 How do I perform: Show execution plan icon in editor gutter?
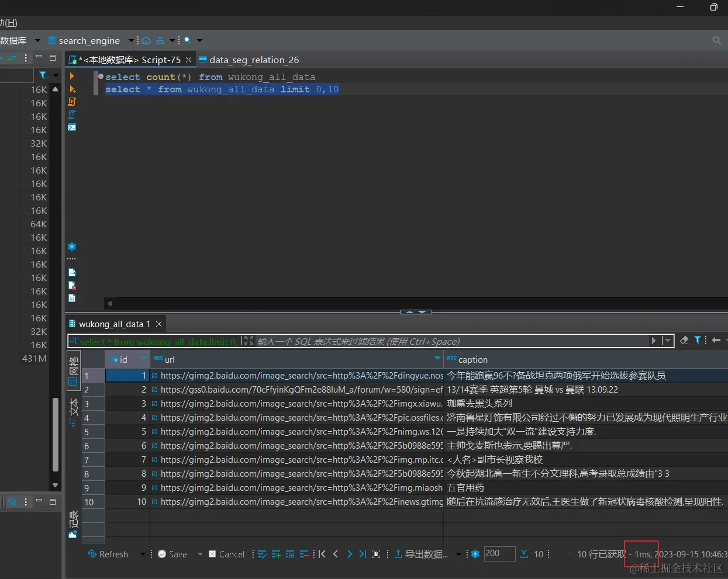point(72,115)
